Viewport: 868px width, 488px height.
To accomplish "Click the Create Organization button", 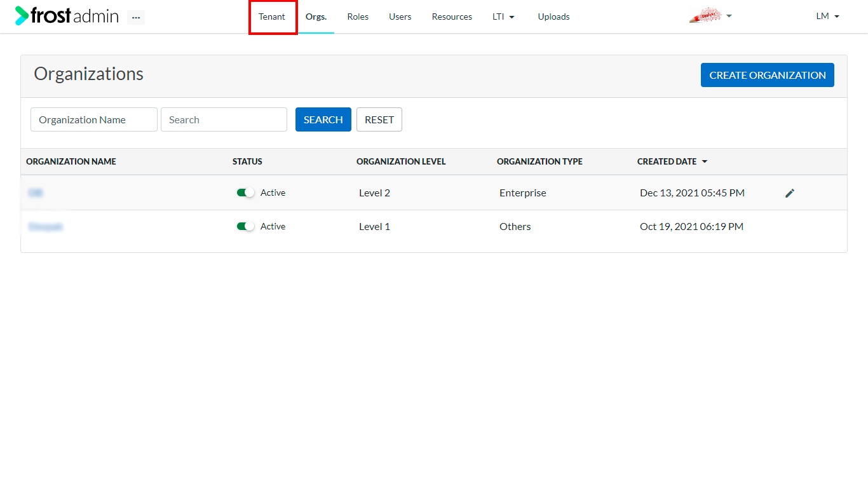I will click(768, 75).
